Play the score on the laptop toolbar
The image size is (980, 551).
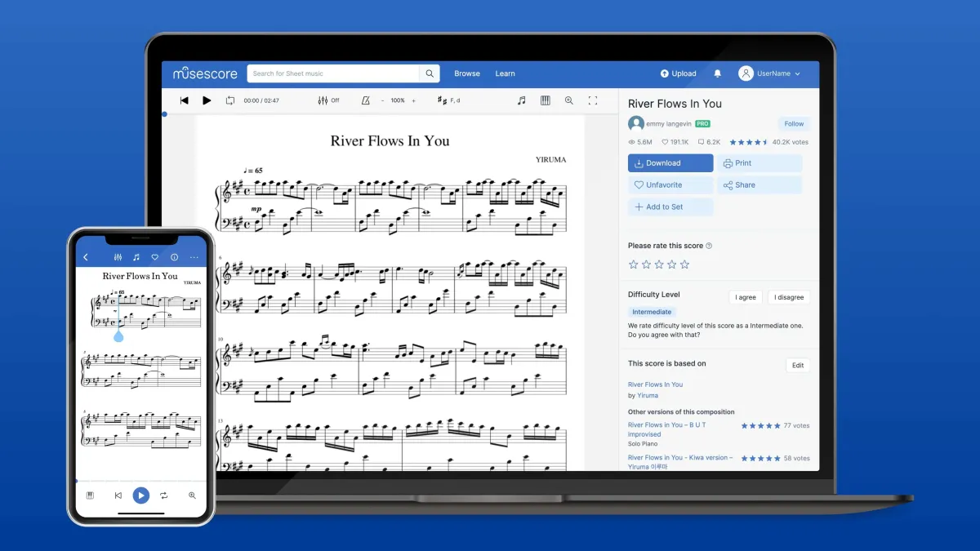tap(207, 100)
